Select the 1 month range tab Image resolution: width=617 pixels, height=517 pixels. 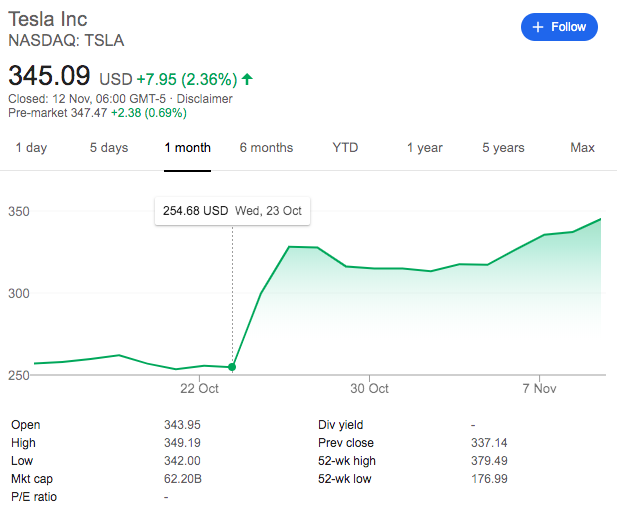(188, 148)
